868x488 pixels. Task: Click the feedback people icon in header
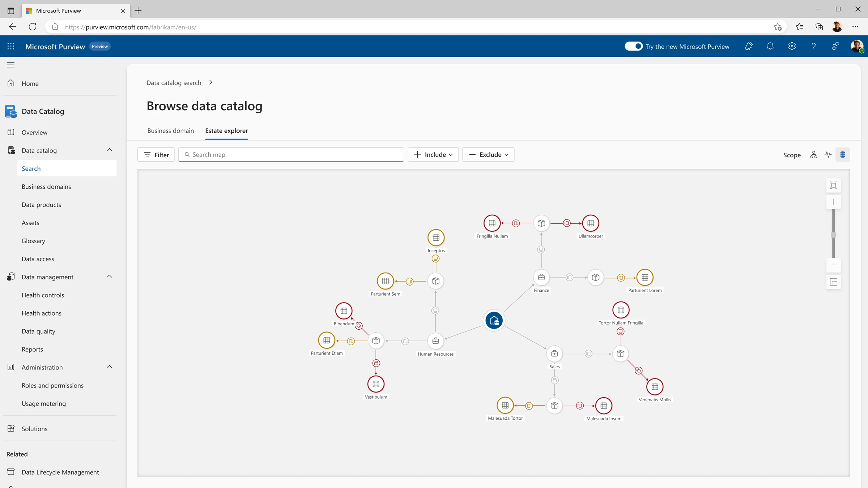(x=835, y=46)
